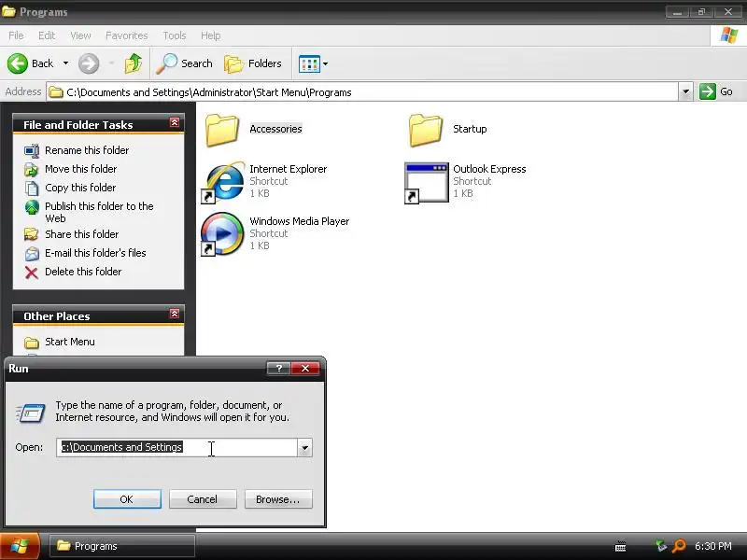Click OK in the Run dialog

(x=127, y=499)
